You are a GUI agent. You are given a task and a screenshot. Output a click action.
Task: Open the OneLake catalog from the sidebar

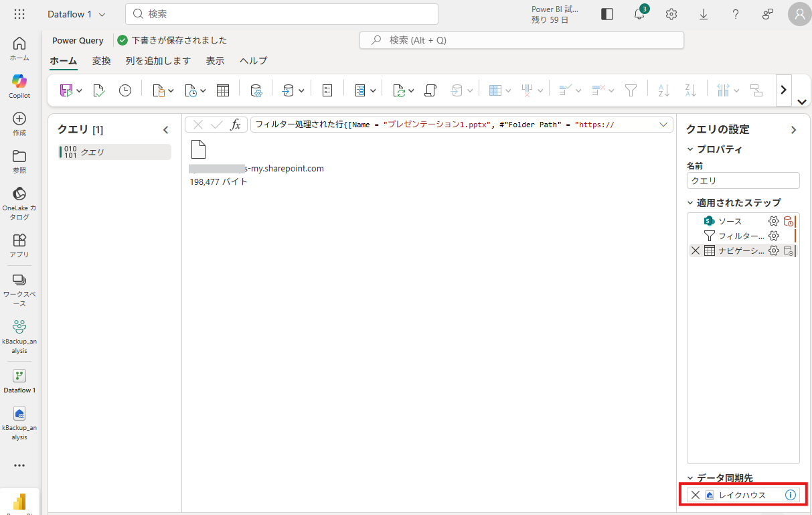(x=19, y=194)
